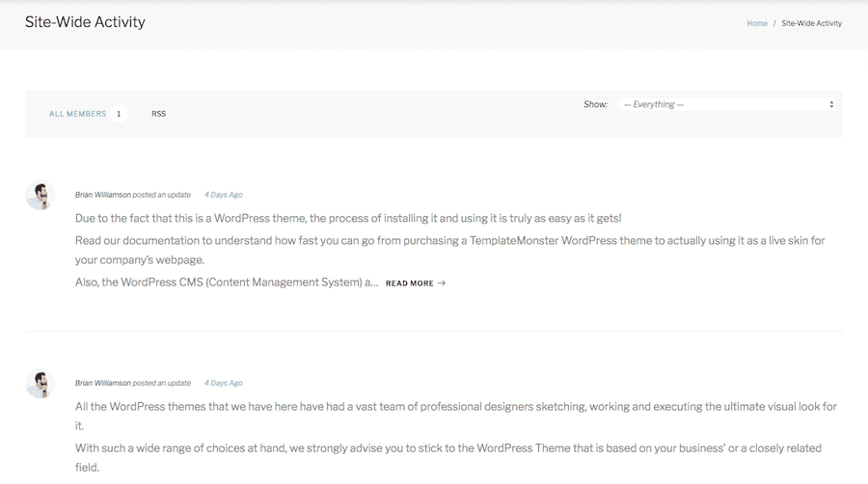The height and width of the screenshot is (484, 868).
Task: Open Brian Williamson's profile from the first update
Action: [x=102, y=195]
